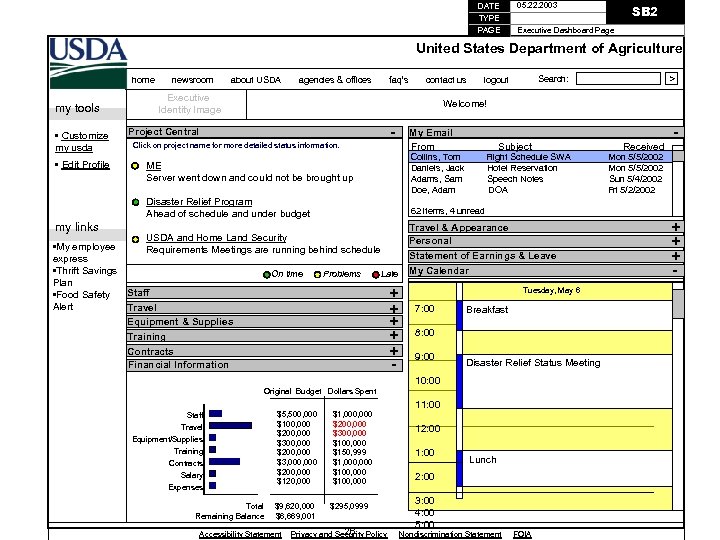Expand the Travel & Appearance section

click(675, 227)
